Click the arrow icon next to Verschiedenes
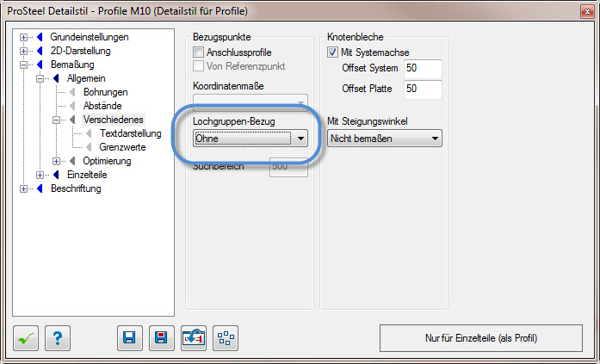Image resolution: width=600 pixels, height=364 pixels. 72,120
